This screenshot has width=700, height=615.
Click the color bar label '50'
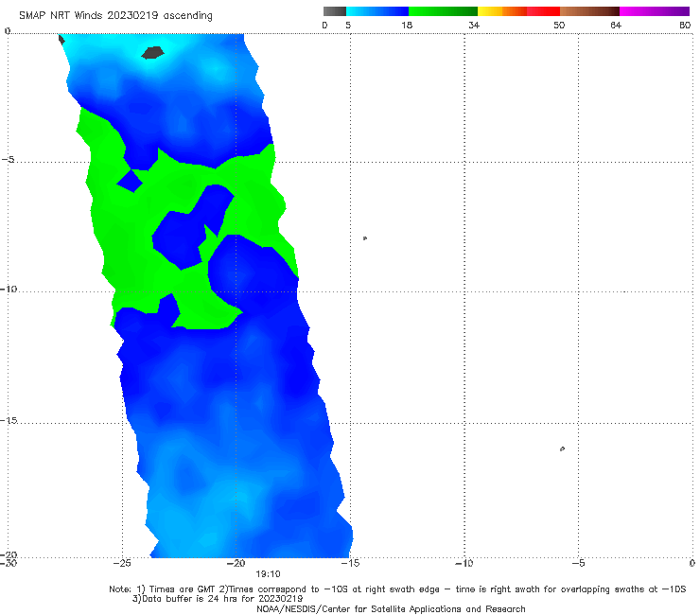[559, 25]
